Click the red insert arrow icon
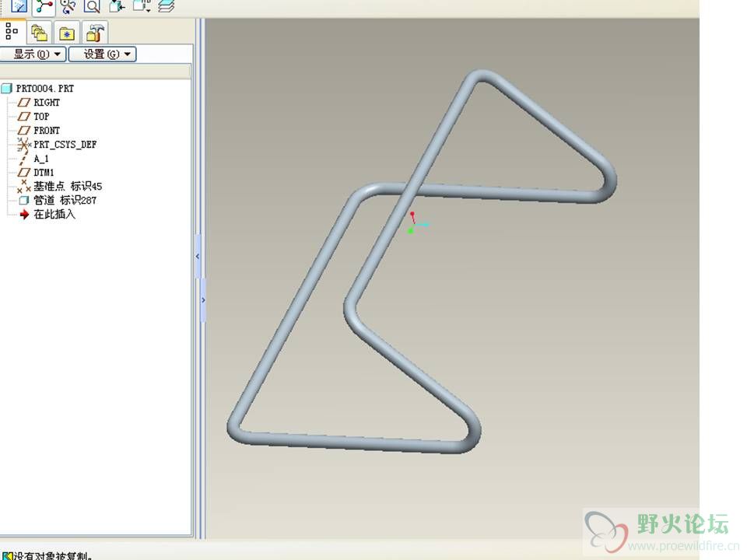 (25, 215)
